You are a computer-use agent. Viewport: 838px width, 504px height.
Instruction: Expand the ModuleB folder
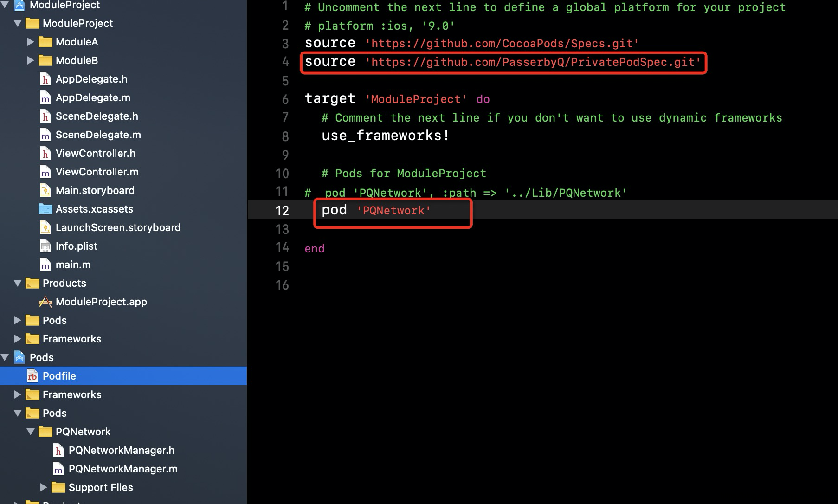tap(31, 60)
